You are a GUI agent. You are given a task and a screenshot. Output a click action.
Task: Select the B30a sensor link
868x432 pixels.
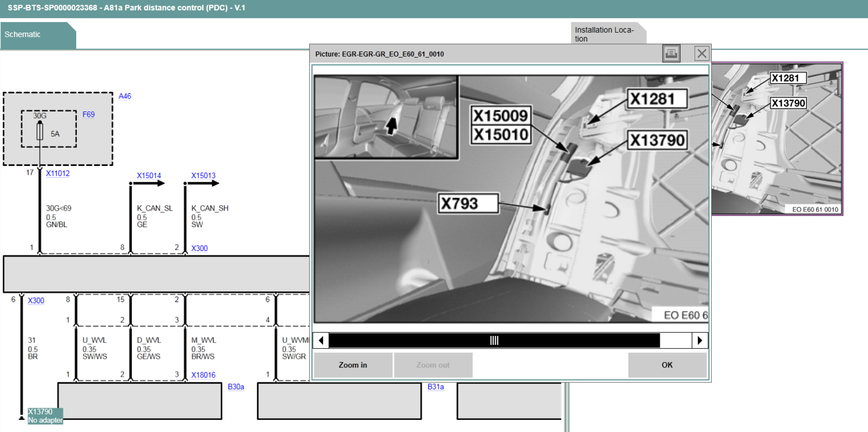click(236, 387)
